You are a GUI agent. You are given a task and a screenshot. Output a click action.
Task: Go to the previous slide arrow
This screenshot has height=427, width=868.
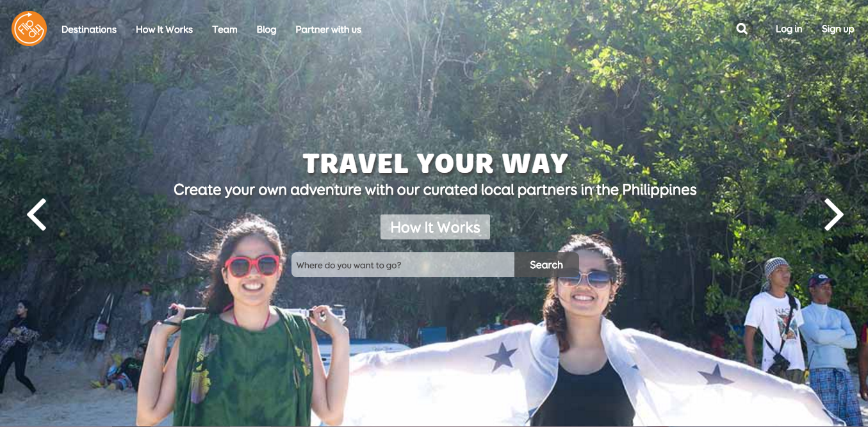click(37, 214)
